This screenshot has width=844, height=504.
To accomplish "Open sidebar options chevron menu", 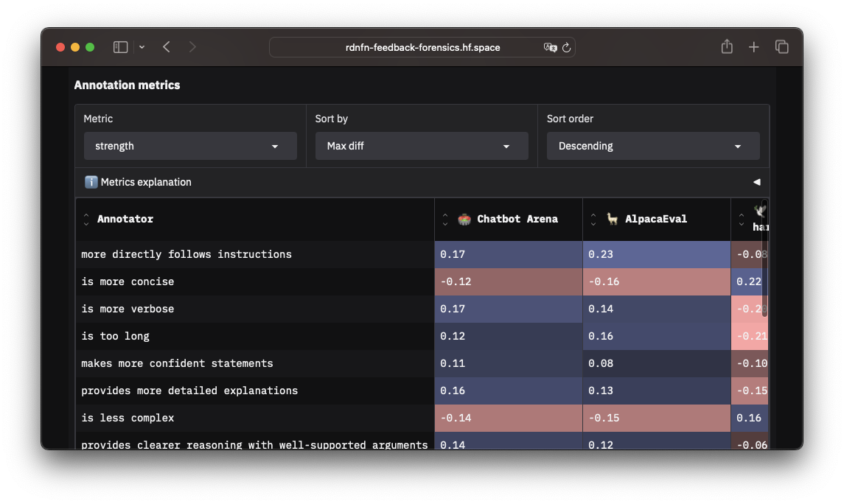I will [142, 47].
